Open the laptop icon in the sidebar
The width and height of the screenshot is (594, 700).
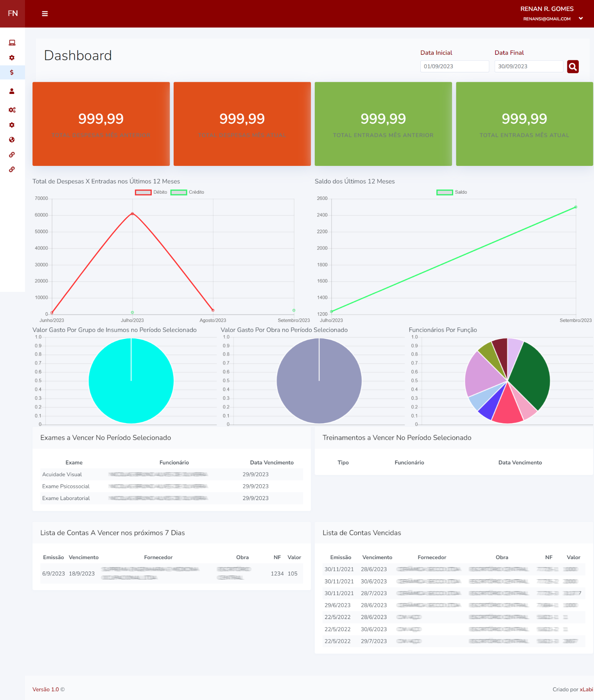12,43
